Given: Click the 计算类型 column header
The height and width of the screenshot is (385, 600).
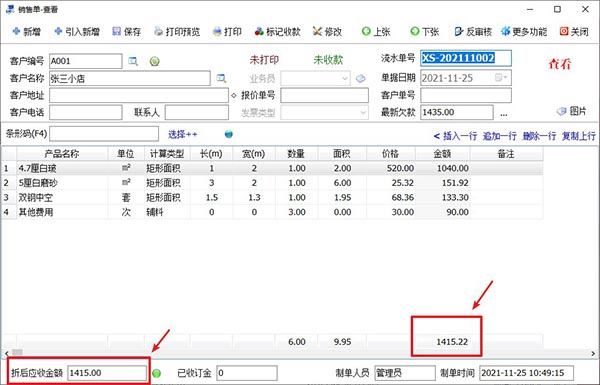Looking at the screenshot, I should (167, 154).
